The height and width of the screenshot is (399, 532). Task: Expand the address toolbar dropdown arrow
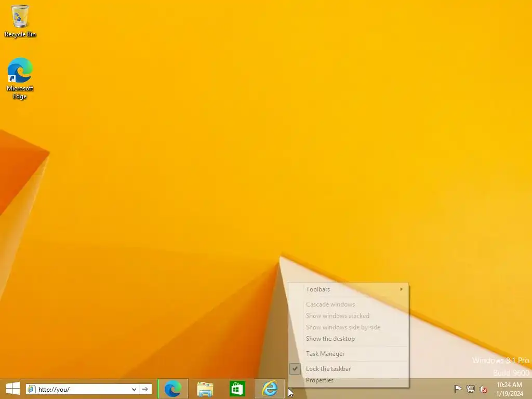(x=135, y=389)
